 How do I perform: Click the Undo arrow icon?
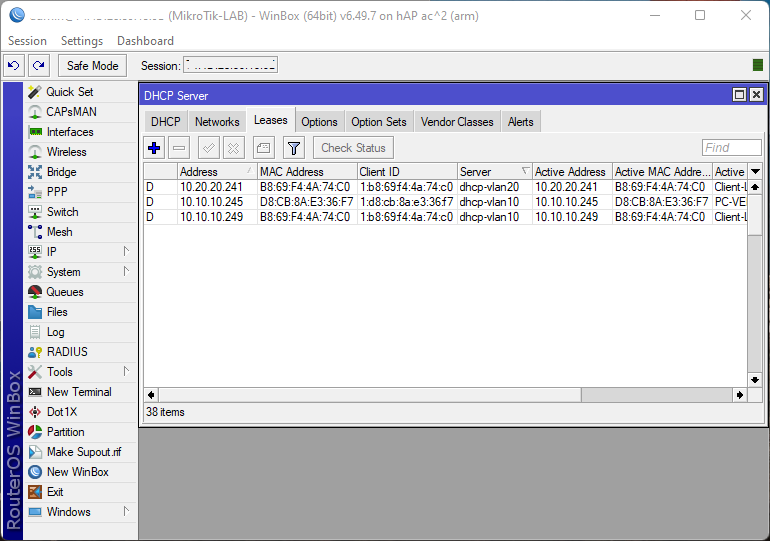click(14, 65)
